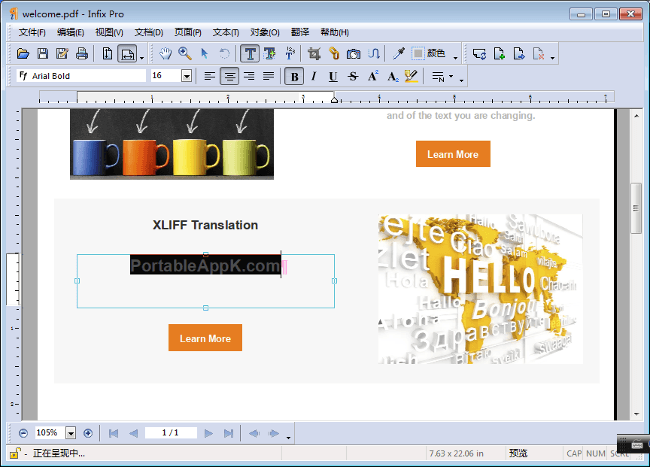Open the 文件(F) menu
The width and height of the screenshot is (650, 467).
coord(33,32)
